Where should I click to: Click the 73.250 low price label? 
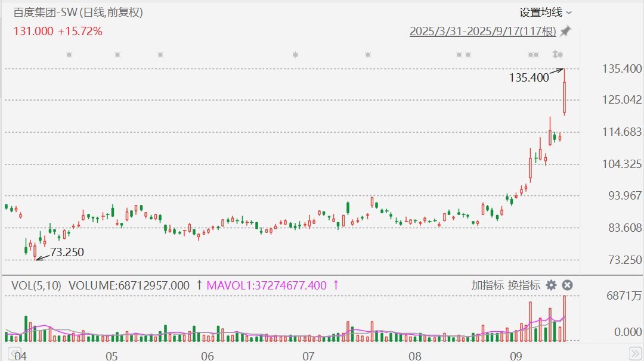pos(67,253)
